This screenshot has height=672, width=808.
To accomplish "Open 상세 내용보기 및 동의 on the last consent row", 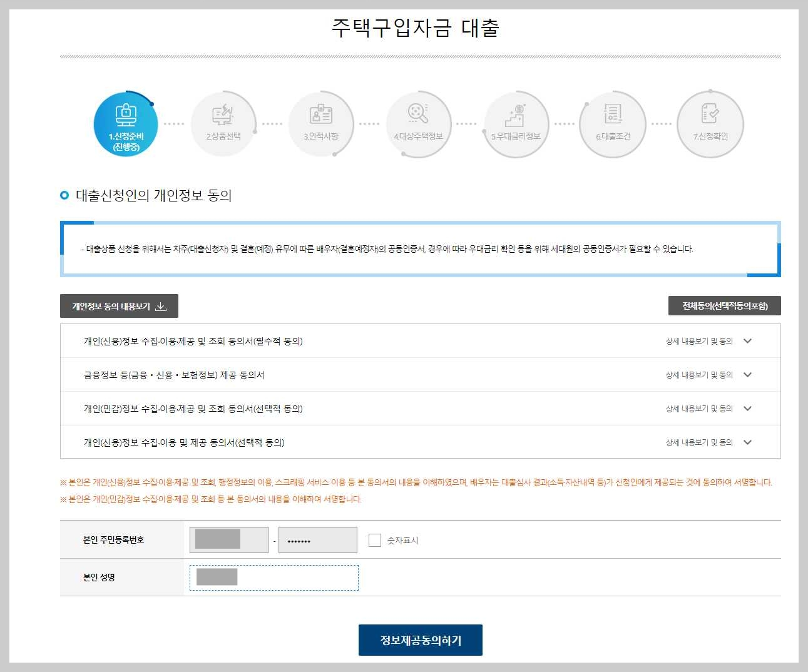I will tap(747, 442).
